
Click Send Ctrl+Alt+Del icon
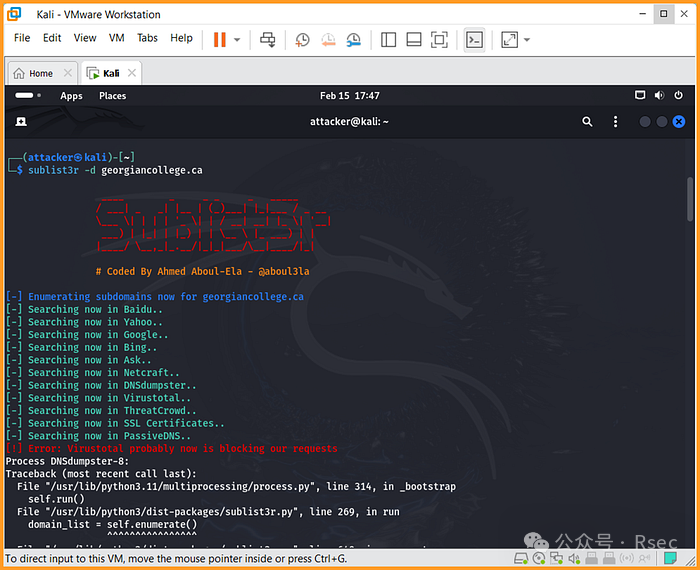[x=267, y=39]
